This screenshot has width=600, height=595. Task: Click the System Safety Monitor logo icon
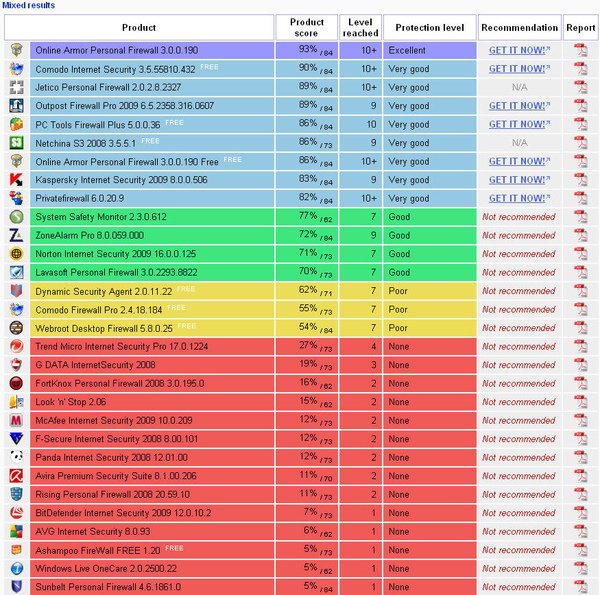point(16,217)
